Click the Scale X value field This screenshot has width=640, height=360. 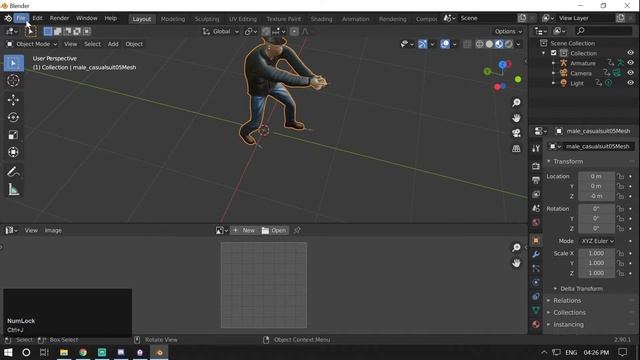point(596,253)
